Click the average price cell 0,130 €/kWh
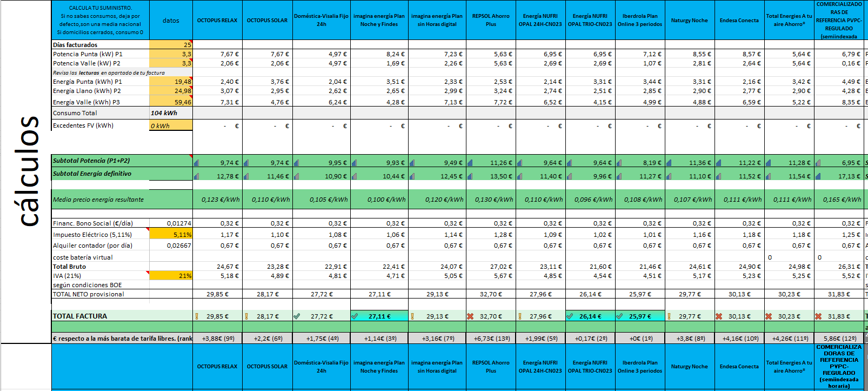This screenshot has width=868, height=391. [x=491, y=200]
